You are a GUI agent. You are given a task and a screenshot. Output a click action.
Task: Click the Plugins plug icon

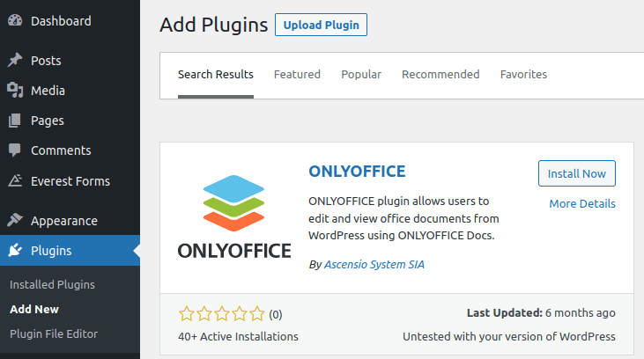click(15, 251)
